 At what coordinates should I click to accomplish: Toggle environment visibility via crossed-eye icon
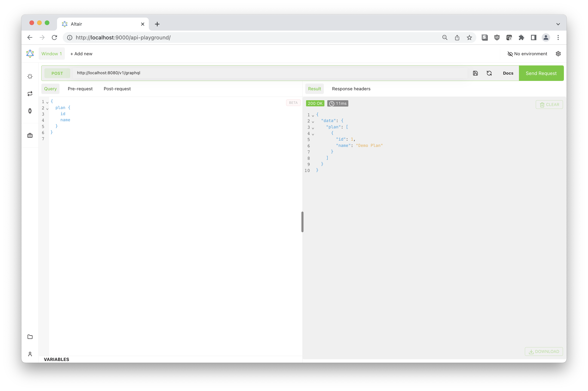(x=510, y=54)
